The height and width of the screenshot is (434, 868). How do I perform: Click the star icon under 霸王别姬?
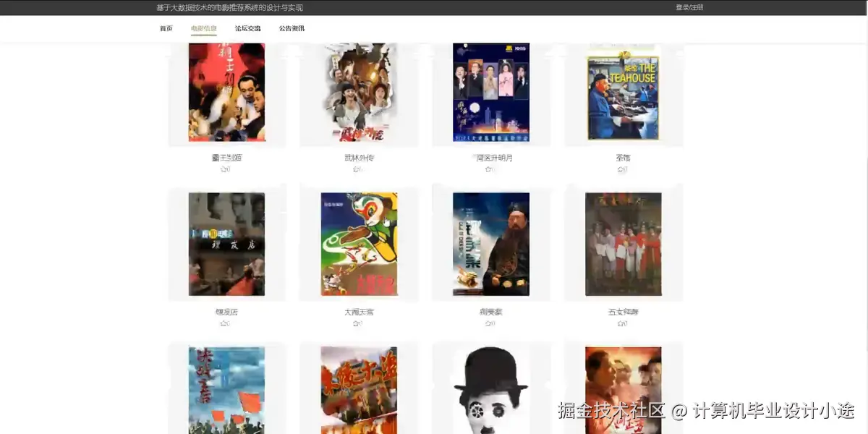pos(224,169)
